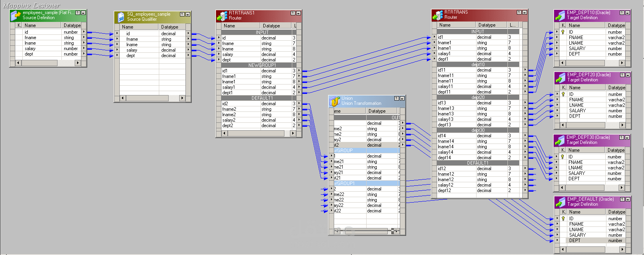Click right scroll arrow in EMP_DEPT30 target
The height and width of the screenshot is (255, 644).
621,187
